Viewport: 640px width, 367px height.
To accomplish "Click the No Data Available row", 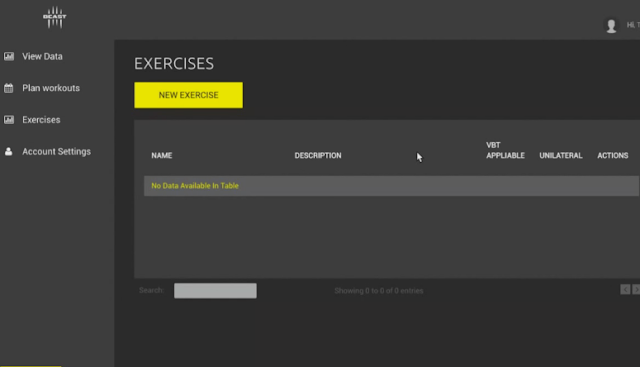I will (391, 186).
